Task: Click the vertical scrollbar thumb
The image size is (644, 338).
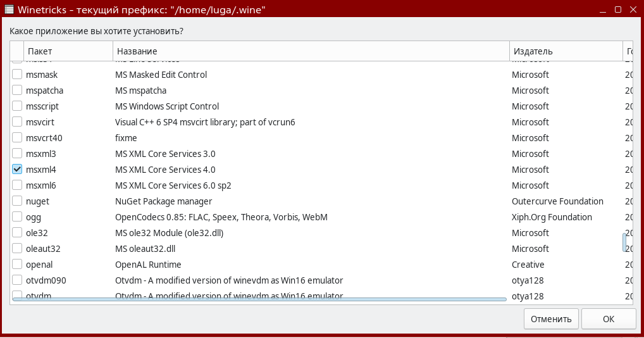Action: (x=624, y=242)
